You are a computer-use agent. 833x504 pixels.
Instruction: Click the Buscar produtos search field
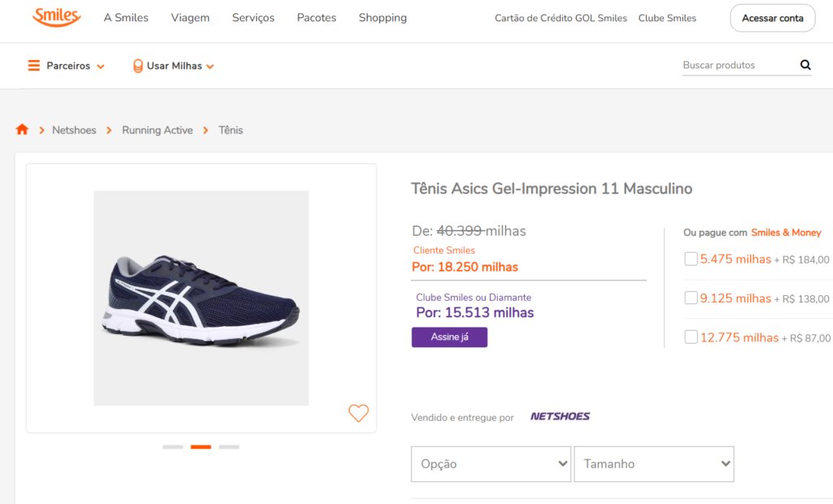739,65
